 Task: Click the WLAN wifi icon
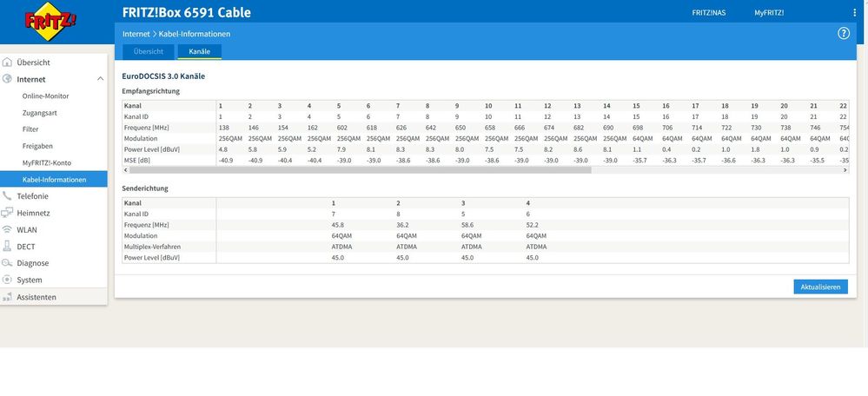tap(7, 229)
